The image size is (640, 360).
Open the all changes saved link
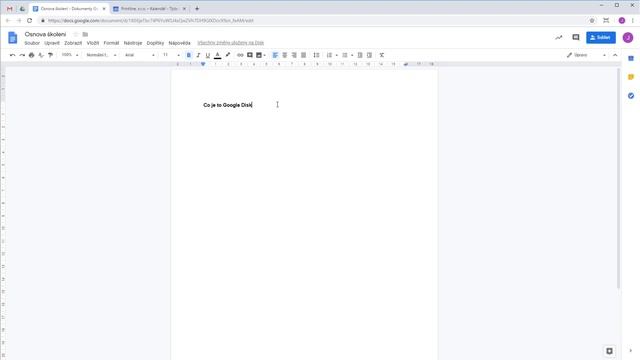231,43
